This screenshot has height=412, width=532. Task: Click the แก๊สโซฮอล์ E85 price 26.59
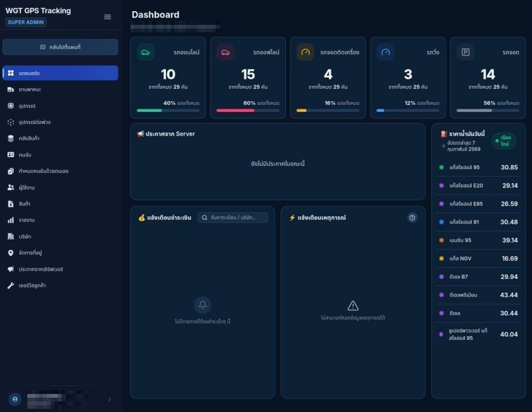(509, 204)
